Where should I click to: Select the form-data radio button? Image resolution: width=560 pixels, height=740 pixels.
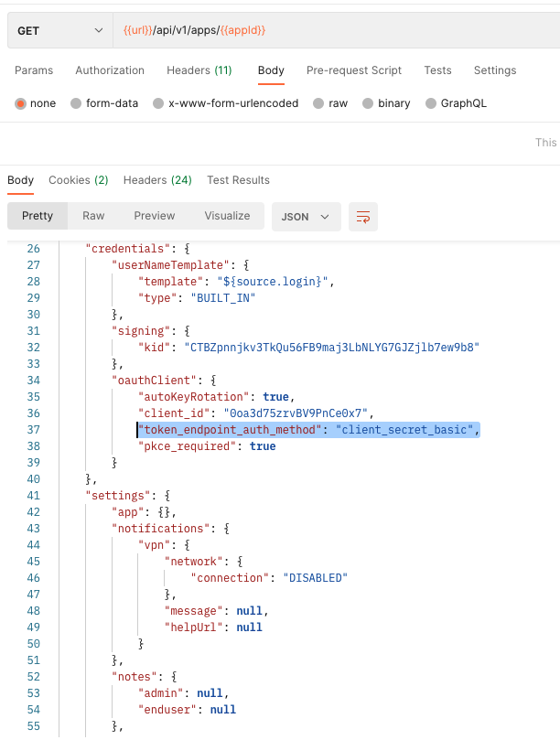click(x=76, y=103)
